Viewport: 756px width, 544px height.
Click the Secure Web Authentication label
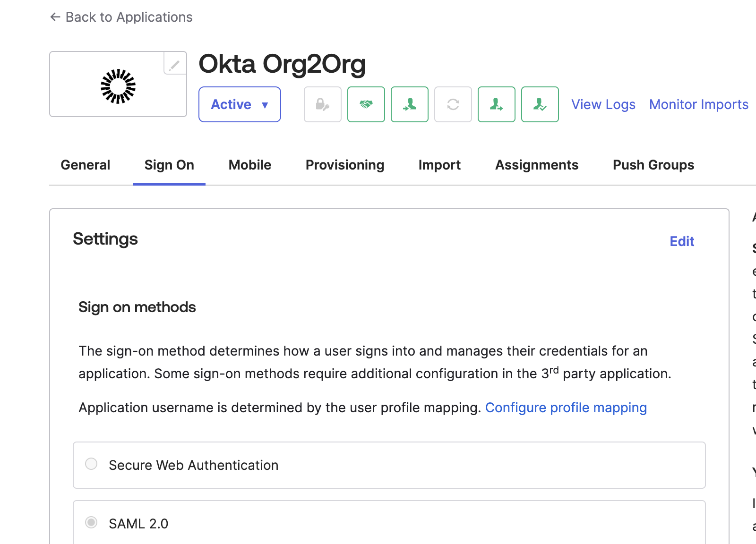click(194, 465)
